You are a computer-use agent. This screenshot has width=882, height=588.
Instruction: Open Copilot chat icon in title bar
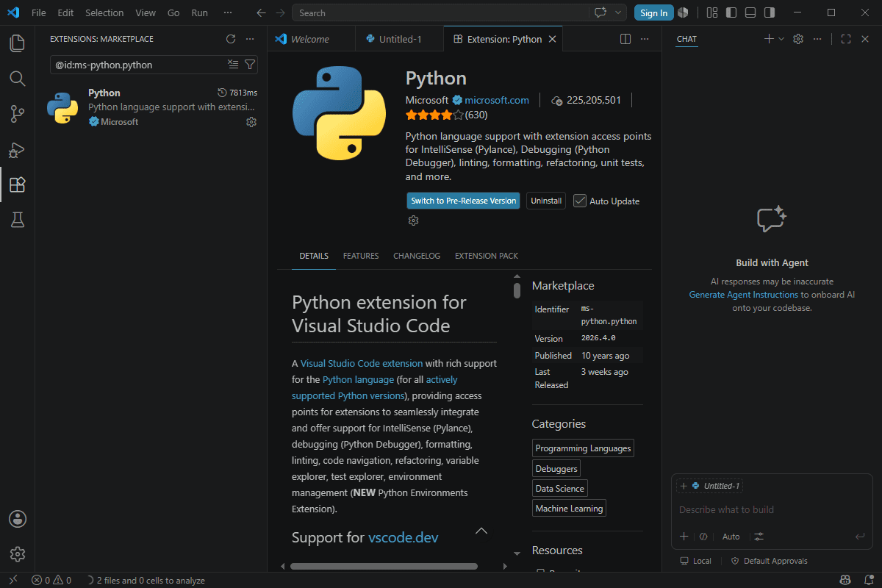[600, 12]
